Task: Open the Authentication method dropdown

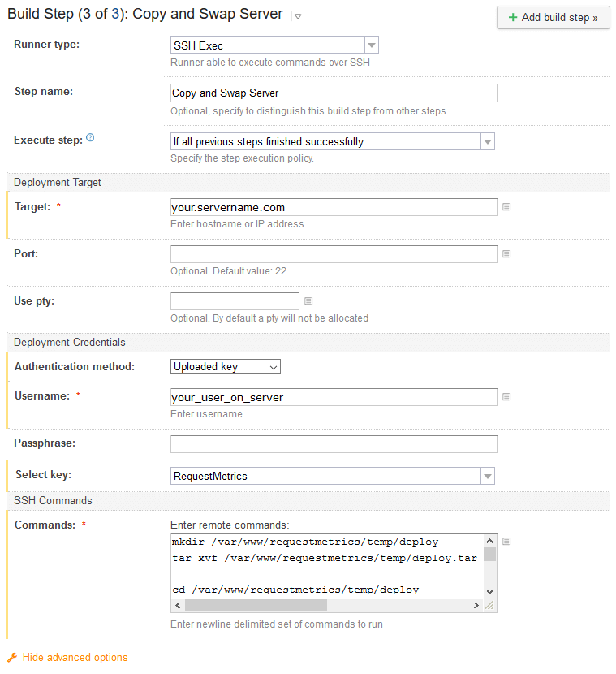Action: (272, 366)
